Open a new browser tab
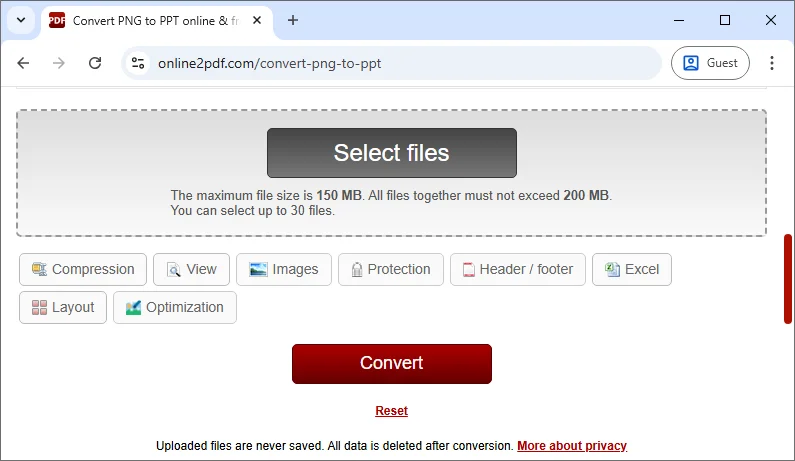Screen dimensions: 795x461 [293, 20]
